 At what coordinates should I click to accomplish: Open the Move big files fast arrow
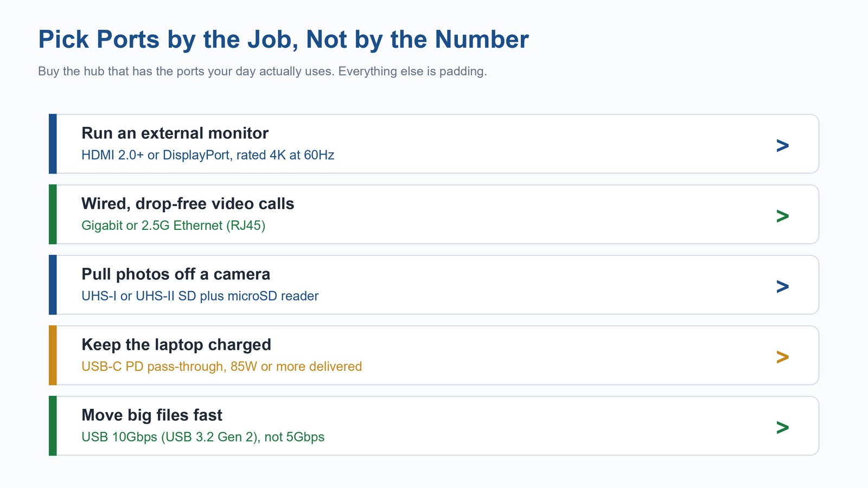782,427
